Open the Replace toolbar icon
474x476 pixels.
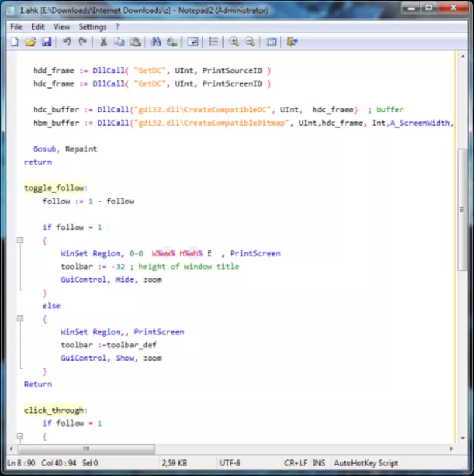click(x=172, y=42)
